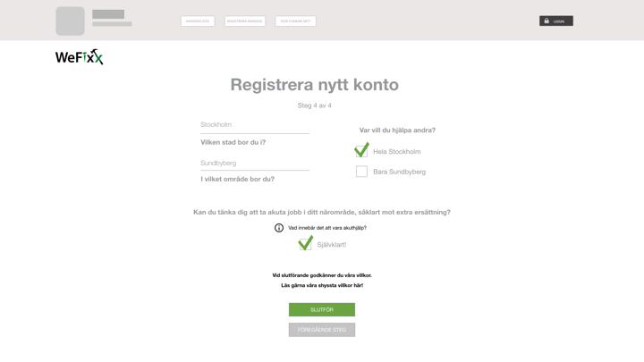644x362 pixels.
Task: Go back with Föregående steg button
Action: 322,330
